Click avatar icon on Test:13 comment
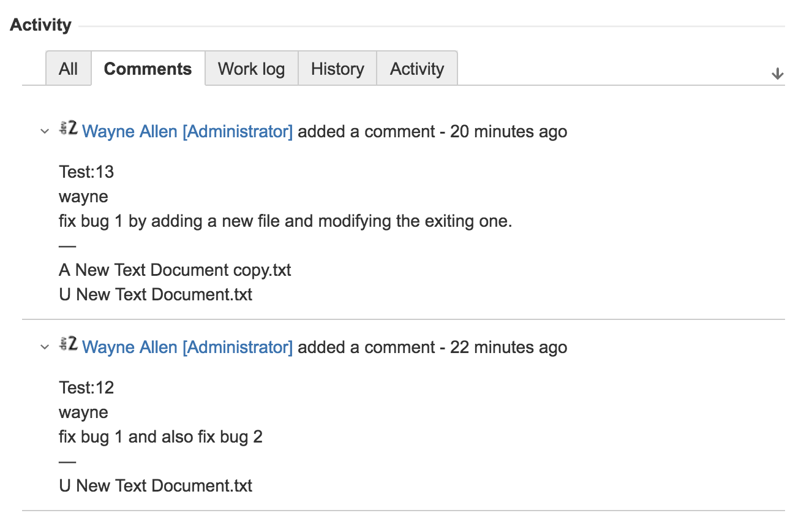The height and width of the screenshot is (521, 812). click(69, 128)
